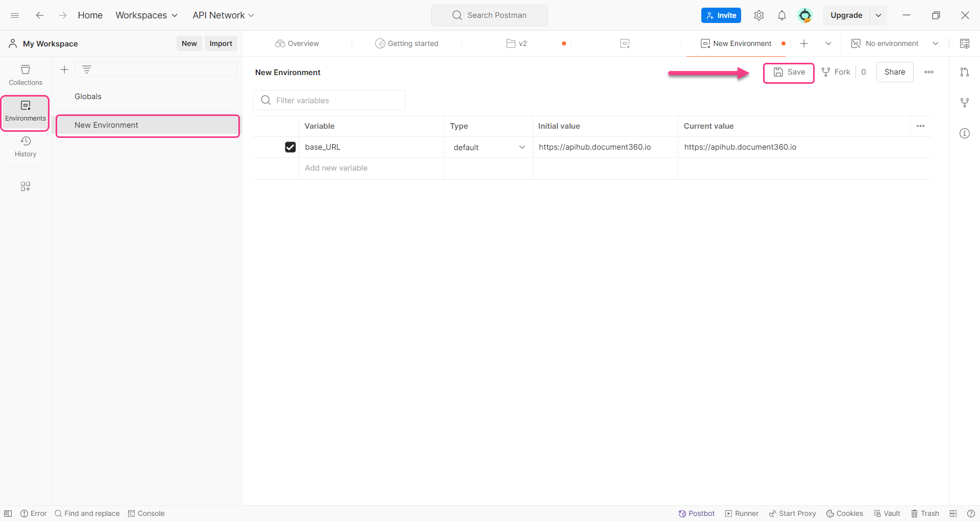Click the Invite button
The width and height of the screenshot is (980, 521).
[721, 15]
